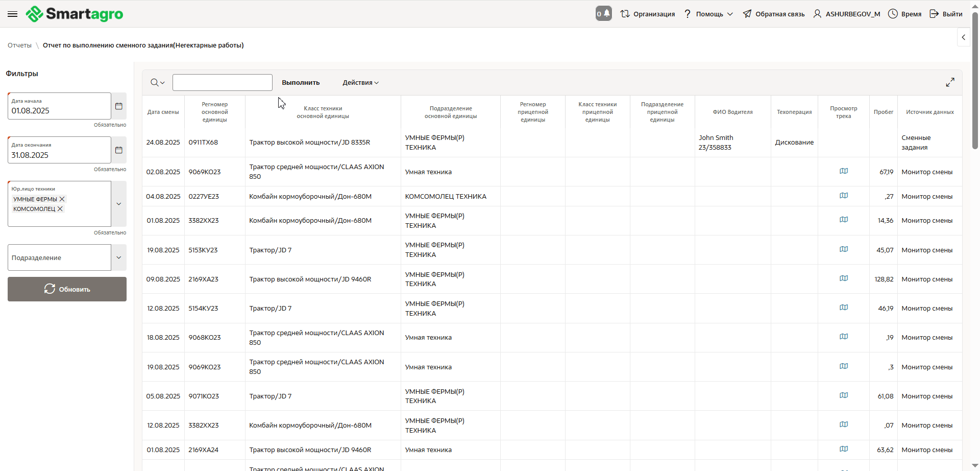Open calendar picker for start date

(119, 106)
